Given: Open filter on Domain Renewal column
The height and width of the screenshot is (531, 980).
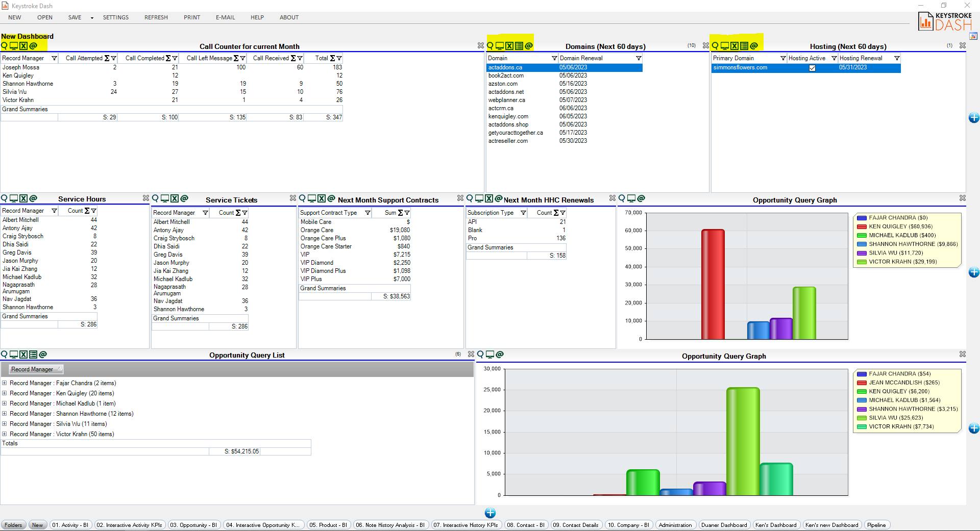Looking at the screenshot, I should tap(639, 58).
